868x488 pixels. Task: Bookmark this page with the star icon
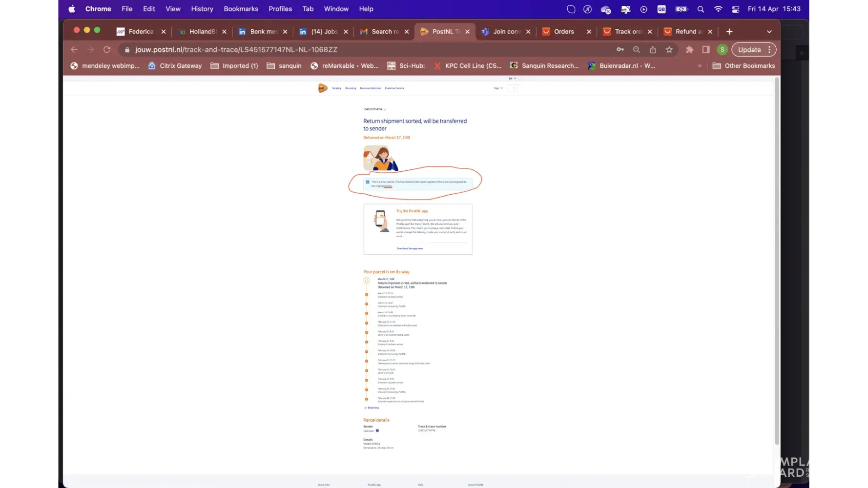point(669,50)
